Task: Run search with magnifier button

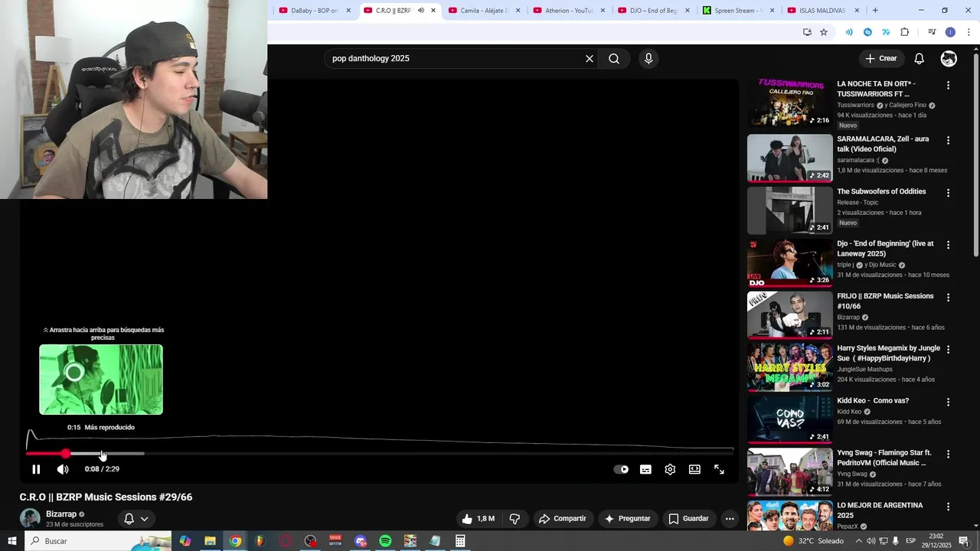Action: pyautogui.click(x=614, y=58)
